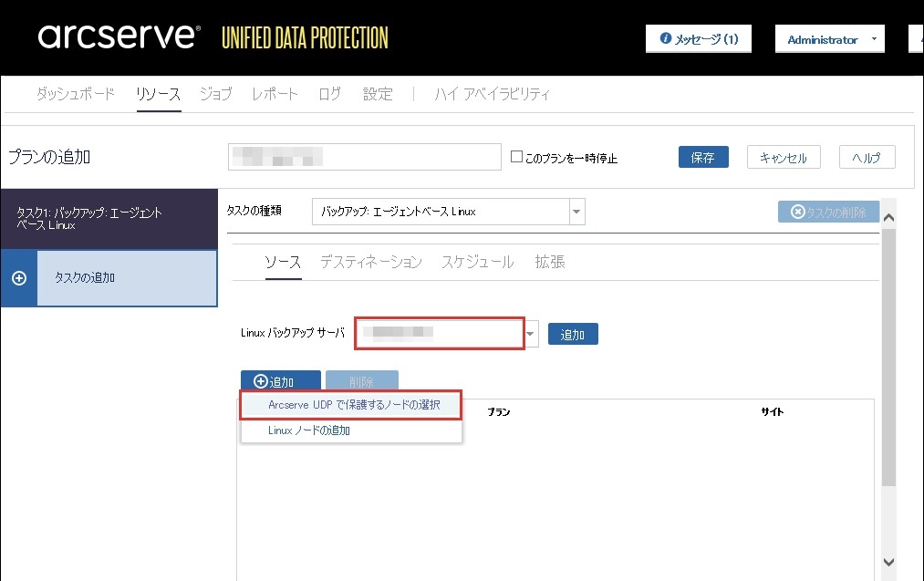Open the スケジュール sub-tab
This screenshot has width=924, height=581.
[478, 262]
